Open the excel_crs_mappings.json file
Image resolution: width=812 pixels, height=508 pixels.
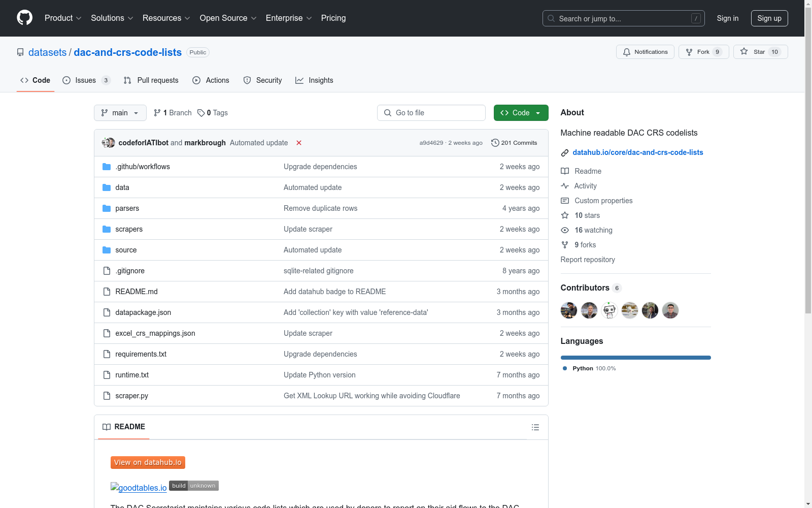[155, 333]
